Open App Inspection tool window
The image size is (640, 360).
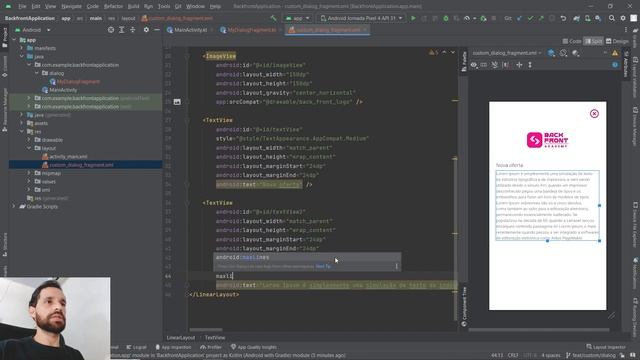pyautogui.click(x=173, y=347)
